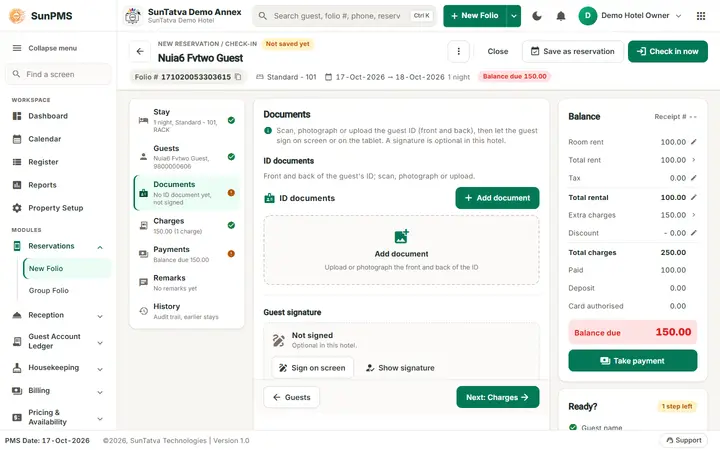720x450 pixels.
Task: Click the search magnifier icon in top bar
Action: pyautogui.click(x=263, y=16)
